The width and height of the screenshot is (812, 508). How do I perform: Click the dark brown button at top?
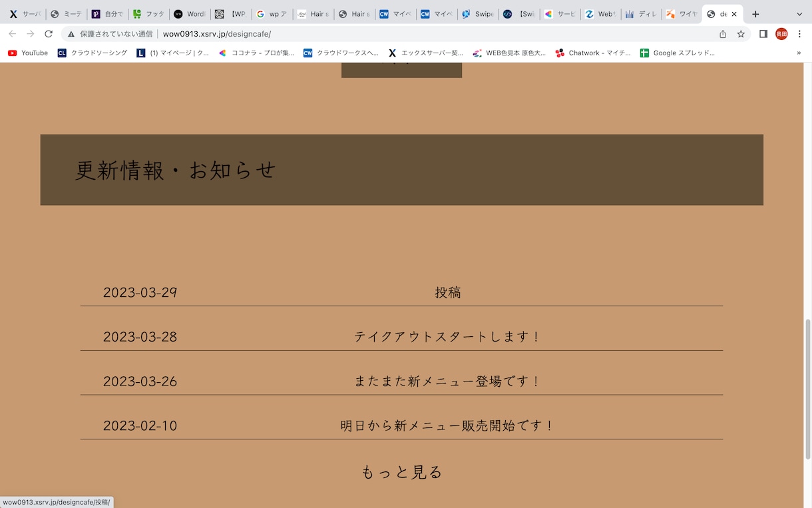click(401, 70)
